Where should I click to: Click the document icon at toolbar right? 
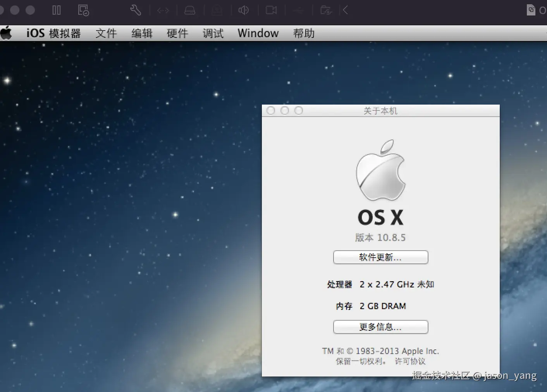pyautogui.click(x=531, y=10)
